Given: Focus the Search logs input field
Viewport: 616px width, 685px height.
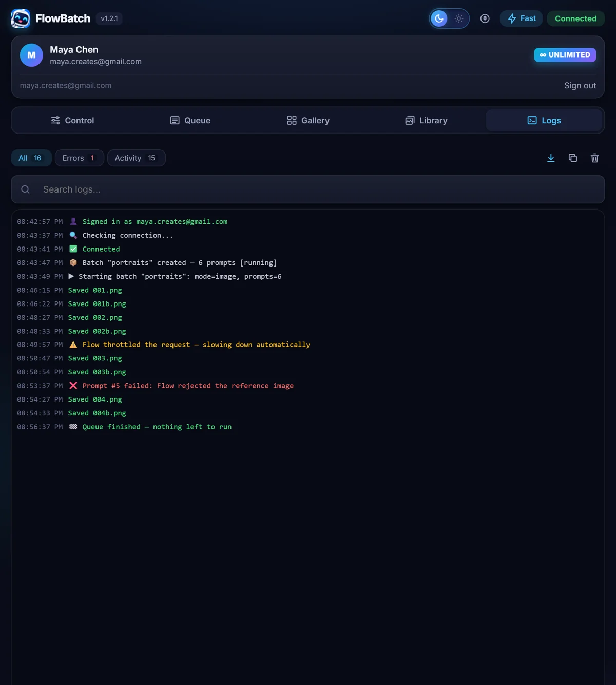Looking at the screenshot, I should coord(308,189).
